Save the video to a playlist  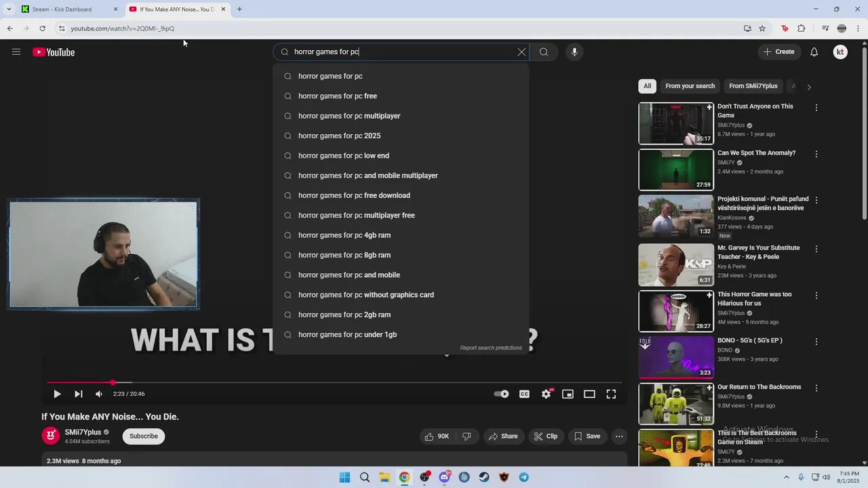coord(587,436)
